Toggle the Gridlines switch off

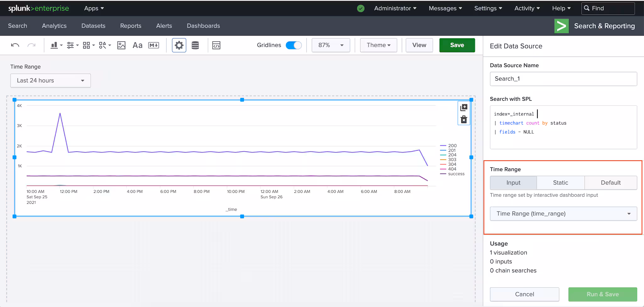(293, 45)
